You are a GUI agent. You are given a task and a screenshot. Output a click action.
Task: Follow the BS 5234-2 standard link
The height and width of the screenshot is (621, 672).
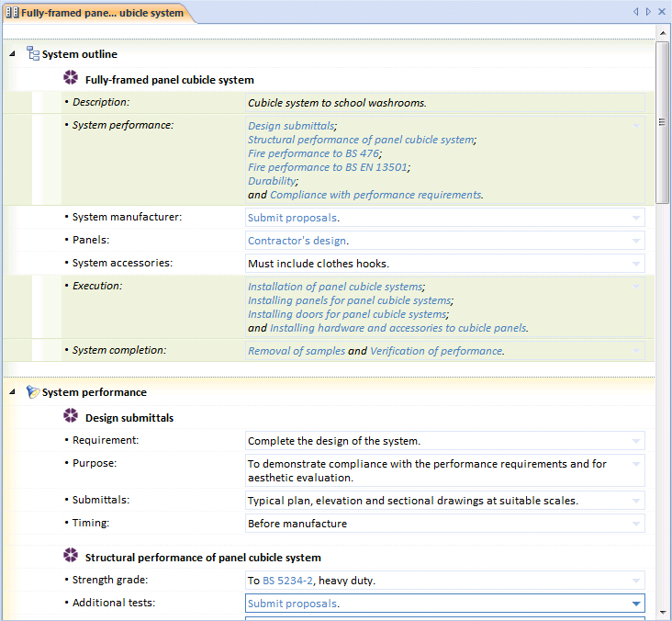click(287, 581)
